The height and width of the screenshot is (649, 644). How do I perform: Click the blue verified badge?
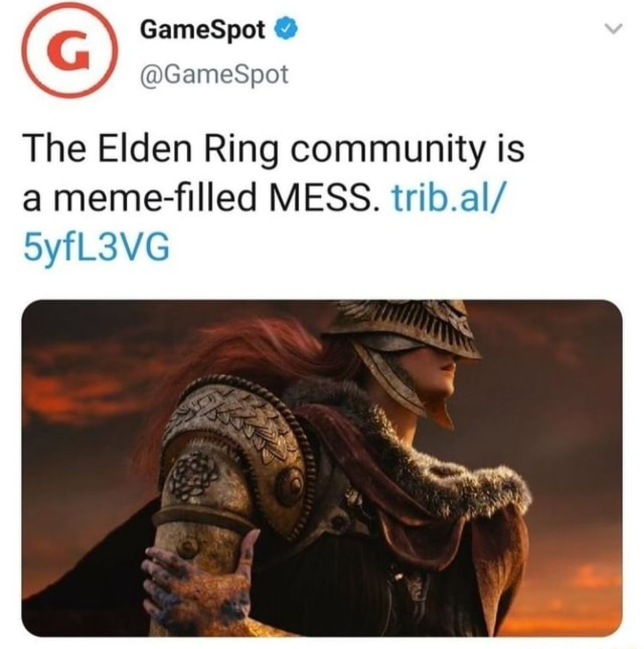[x=284, y=31]
